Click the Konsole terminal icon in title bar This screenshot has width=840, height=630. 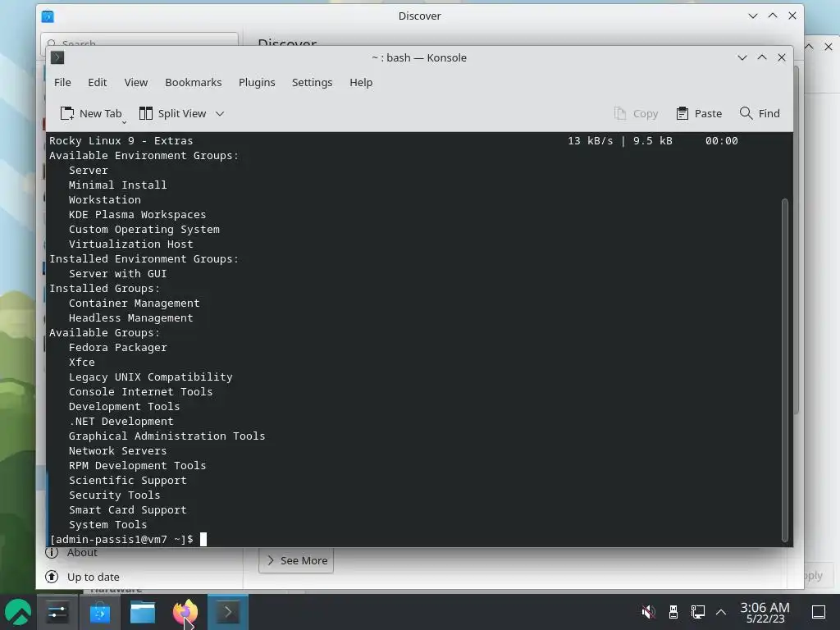[57, 57]
